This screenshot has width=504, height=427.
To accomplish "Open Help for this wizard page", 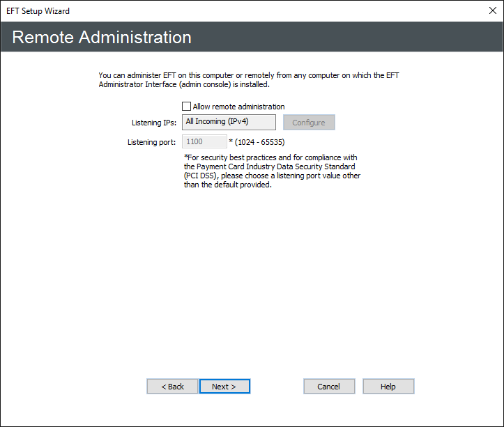I will click(x=388, y=387).
